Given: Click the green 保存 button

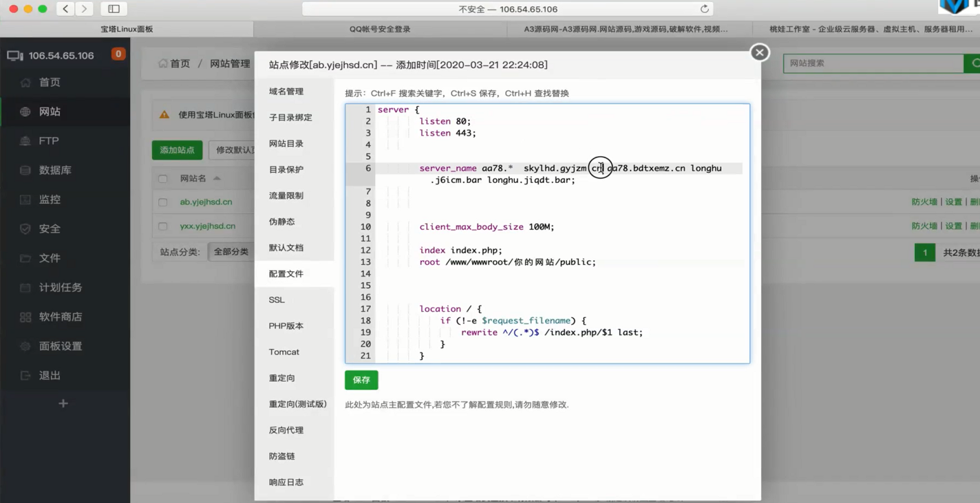Looking at the screenshot, I should (x=361, y=380).
